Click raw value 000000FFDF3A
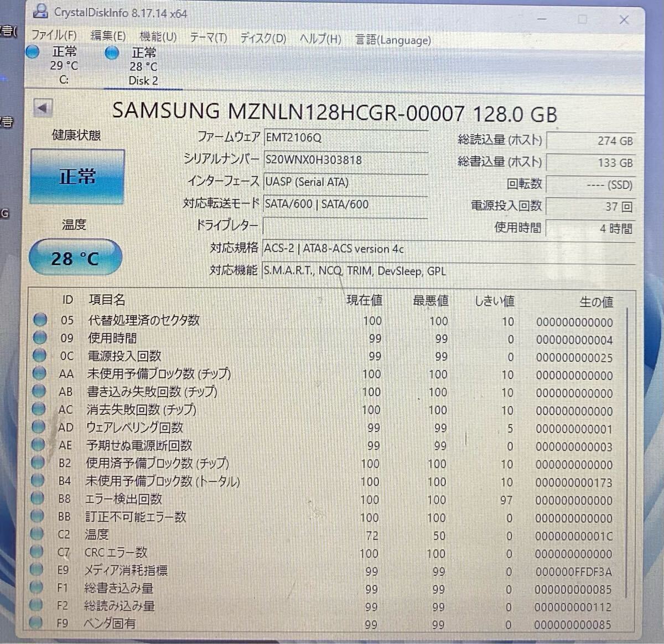 point(573,572)
